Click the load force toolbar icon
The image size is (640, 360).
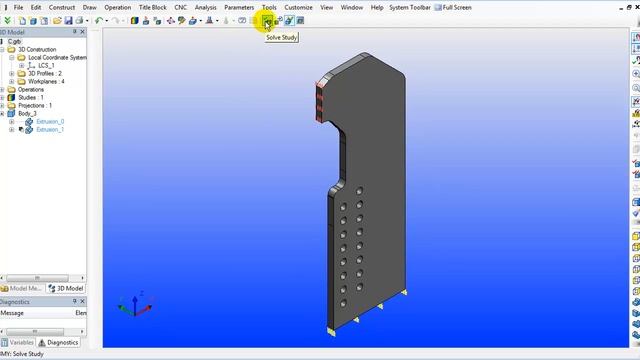click(209, 20)
